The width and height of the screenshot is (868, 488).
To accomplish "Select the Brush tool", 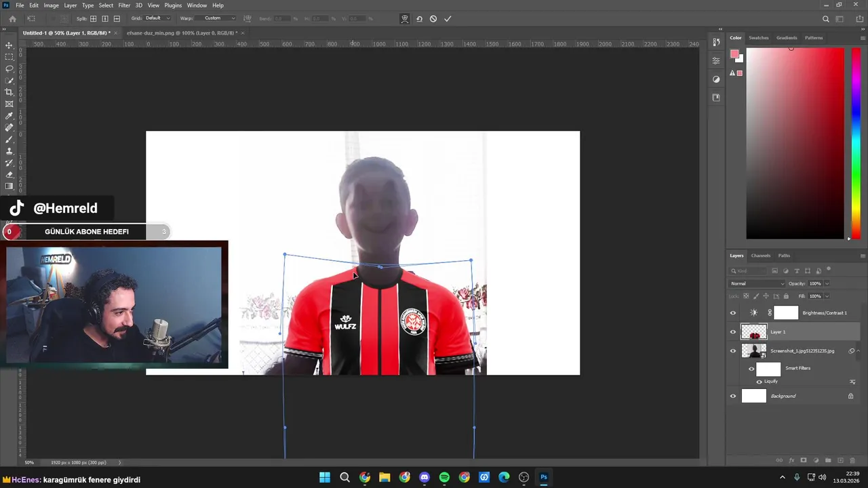I will [x=9, y=140].
